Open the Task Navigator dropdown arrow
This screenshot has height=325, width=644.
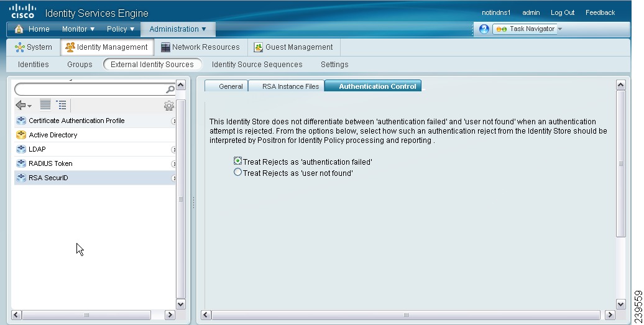[x=560, y=29]
